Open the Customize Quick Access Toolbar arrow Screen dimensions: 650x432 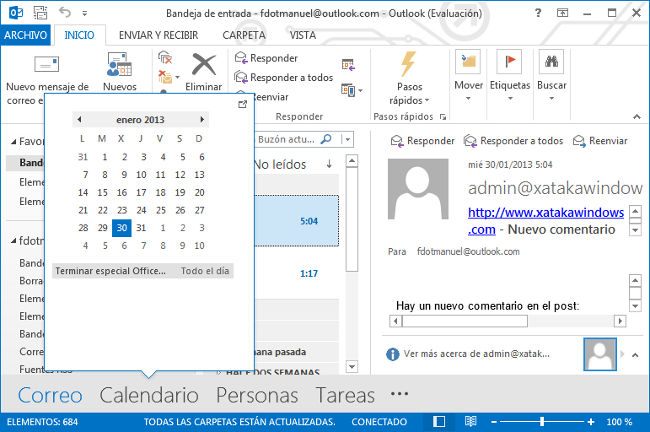[x=85, y=13]
